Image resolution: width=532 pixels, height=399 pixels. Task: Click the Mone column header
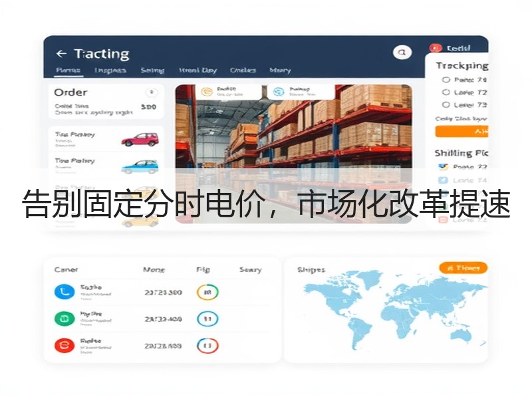click(154, 270)
